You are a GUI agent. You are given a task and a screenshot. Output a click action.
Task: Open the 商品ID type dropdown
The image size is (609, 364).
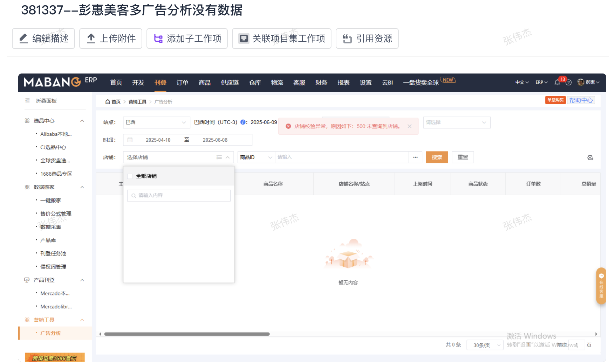point(256,157)
